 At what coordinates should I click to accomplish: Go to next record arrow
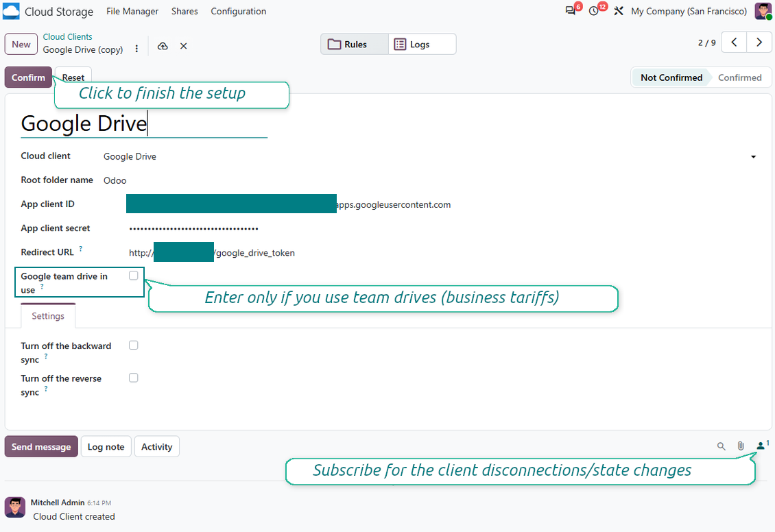point(759,43)
